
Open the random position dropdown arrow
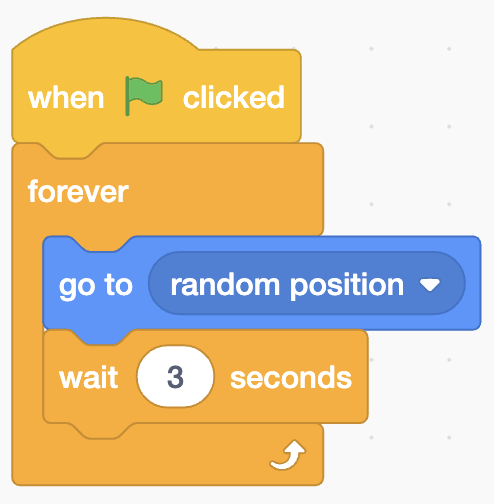(x=430, y=285)
